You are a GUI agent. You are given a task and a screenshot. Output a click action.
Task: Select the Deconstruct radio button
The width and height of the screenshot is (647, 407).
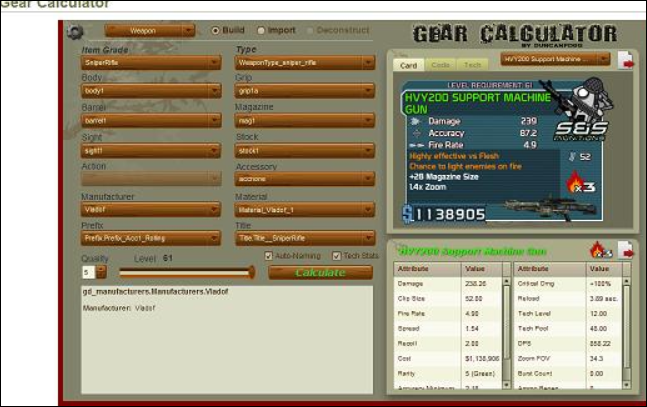[310, 31]
